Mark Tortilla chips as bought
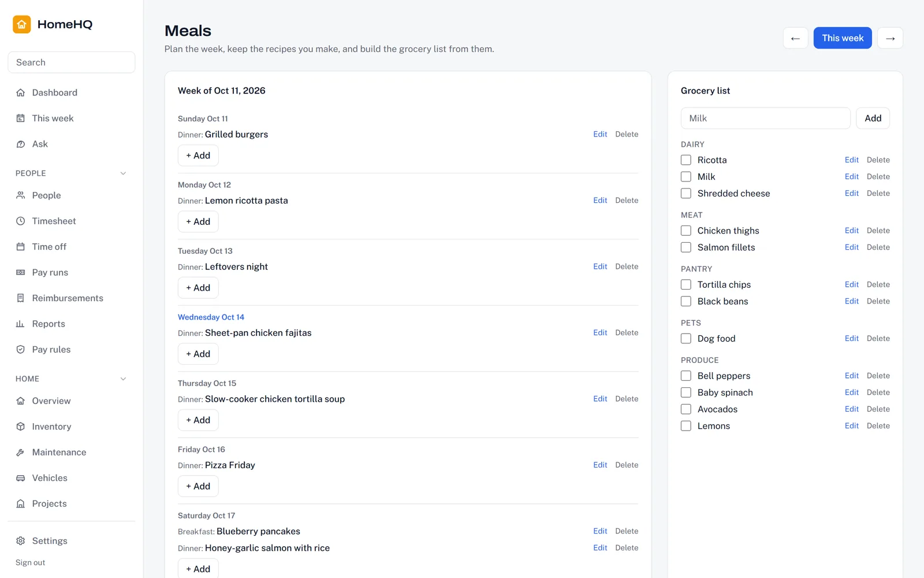This screenshot has width=924, height=578. pos(686,284)
